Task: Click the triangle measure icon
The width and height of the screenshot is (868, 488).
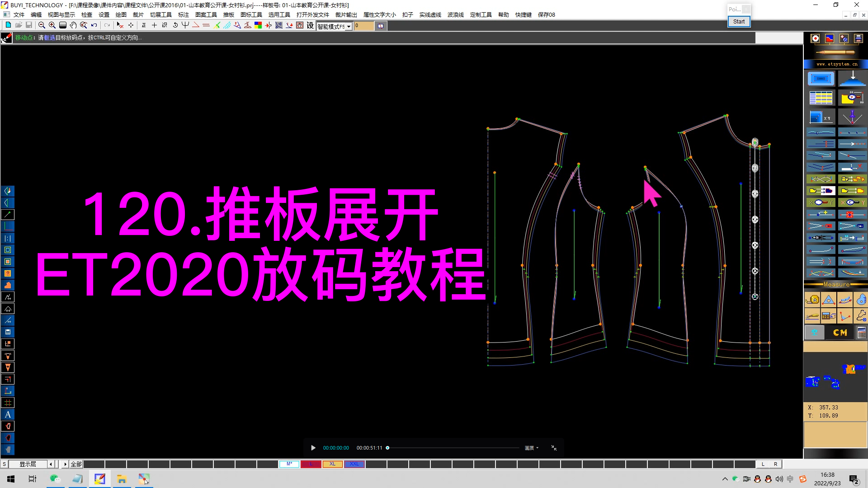Action: point(828,300)
